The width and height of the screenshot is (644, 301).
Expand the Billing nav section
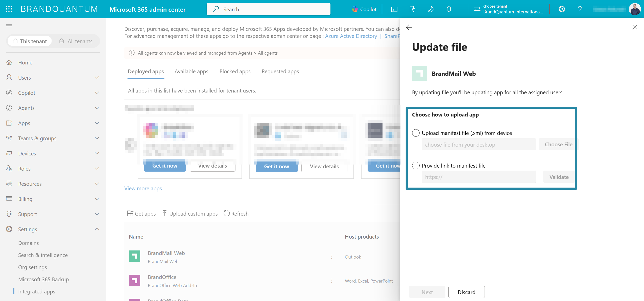coord(97,199)
